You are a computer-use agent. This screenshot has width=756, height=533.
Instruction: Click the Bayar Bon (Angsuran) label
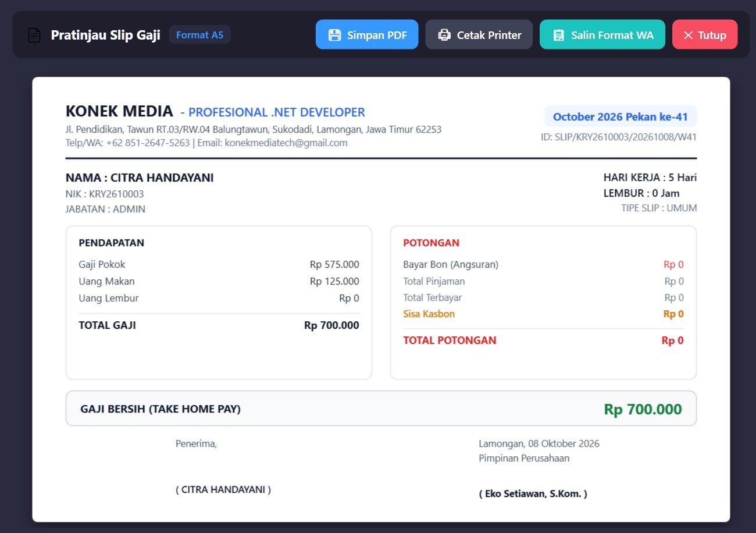click(x=451, y=264)
